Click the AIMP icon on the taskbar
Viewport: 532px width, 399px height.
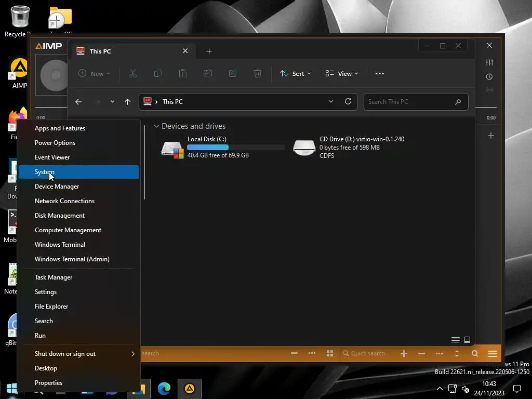[x=189, y=389]
